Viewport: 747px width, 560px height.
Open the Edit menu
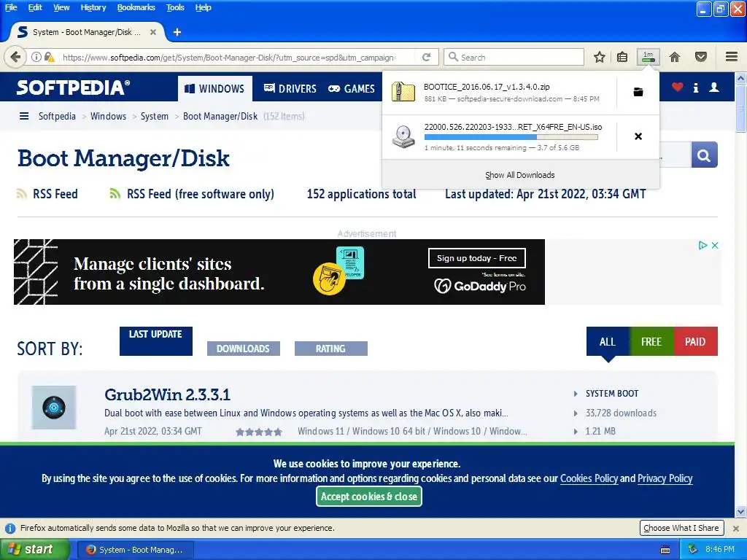pos(35,7)
